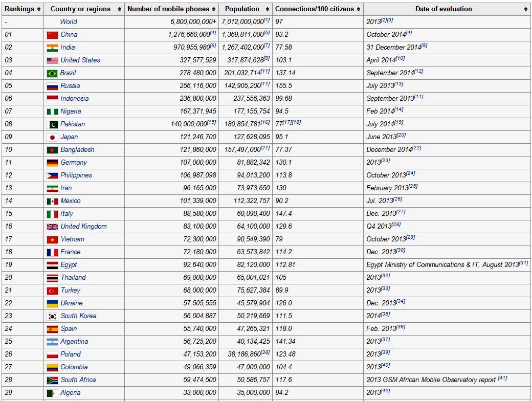This screenshot has width=532, height=401.
Task: Click the China flag icon
Action: click(52, 35)
